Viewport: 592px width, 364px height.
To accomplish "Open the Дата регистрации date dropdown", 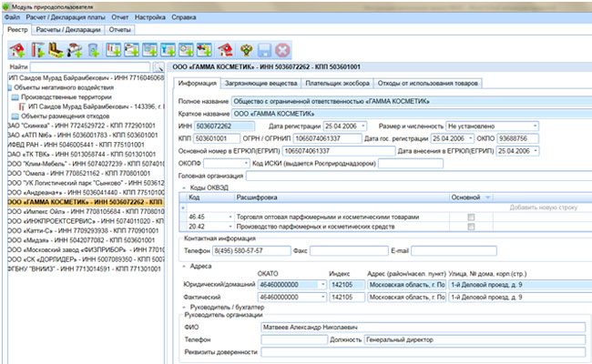I will click(363, 126).
